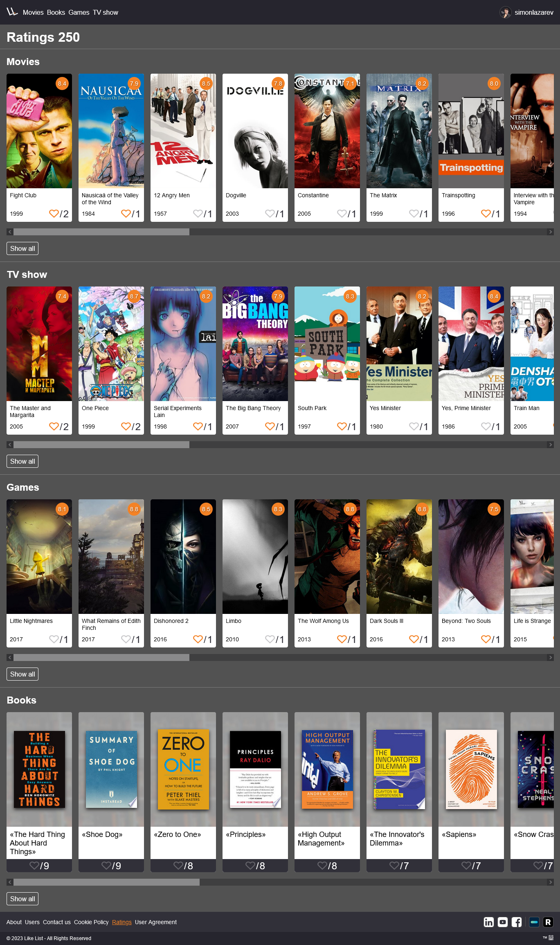Click heart under Shoe Dog book
Viewport: 560px width, 945px height.
106,865
